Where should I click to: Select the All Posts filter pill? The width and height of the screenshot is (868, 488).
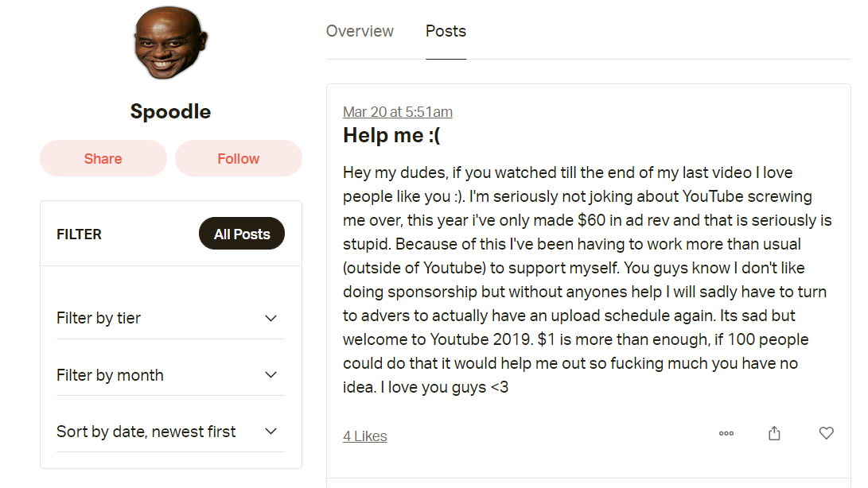[242, 234]
